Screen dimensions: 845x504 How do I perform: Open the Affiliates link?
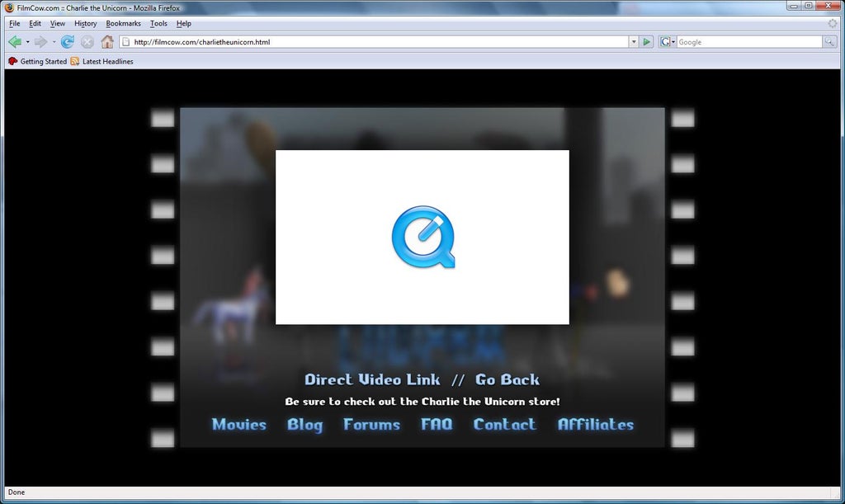click(596, 424)
